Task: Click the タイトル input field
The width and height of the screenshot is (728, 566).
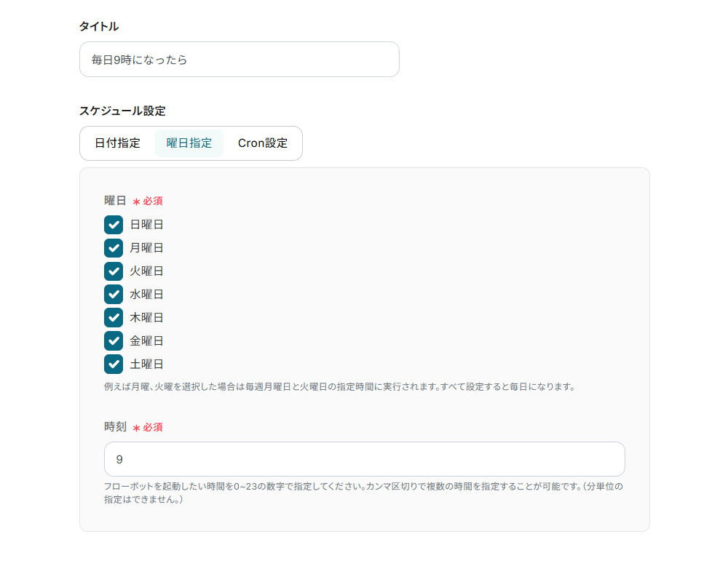Action: [239, 60]
